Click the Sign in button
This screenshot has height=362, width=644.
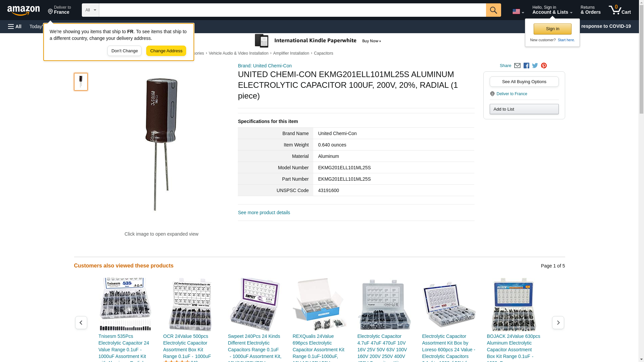(552, 29)
